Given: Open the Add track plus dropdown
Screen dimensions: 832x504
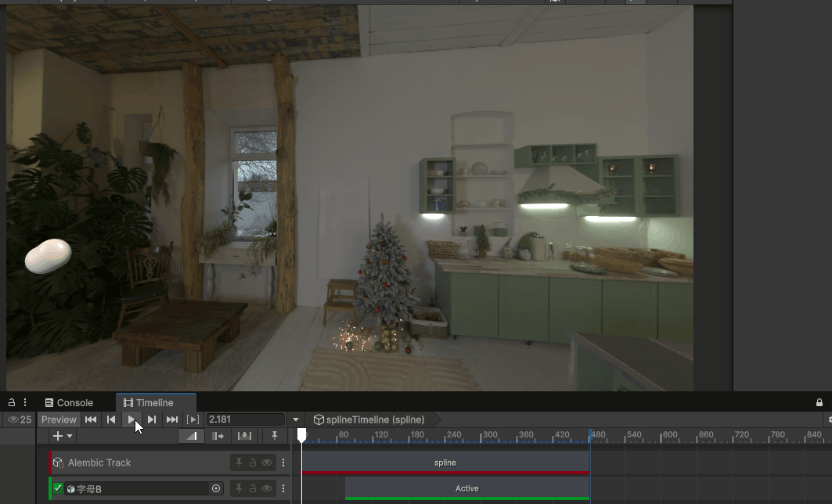Looking at the screenshot, I should (x=62, y=436).
